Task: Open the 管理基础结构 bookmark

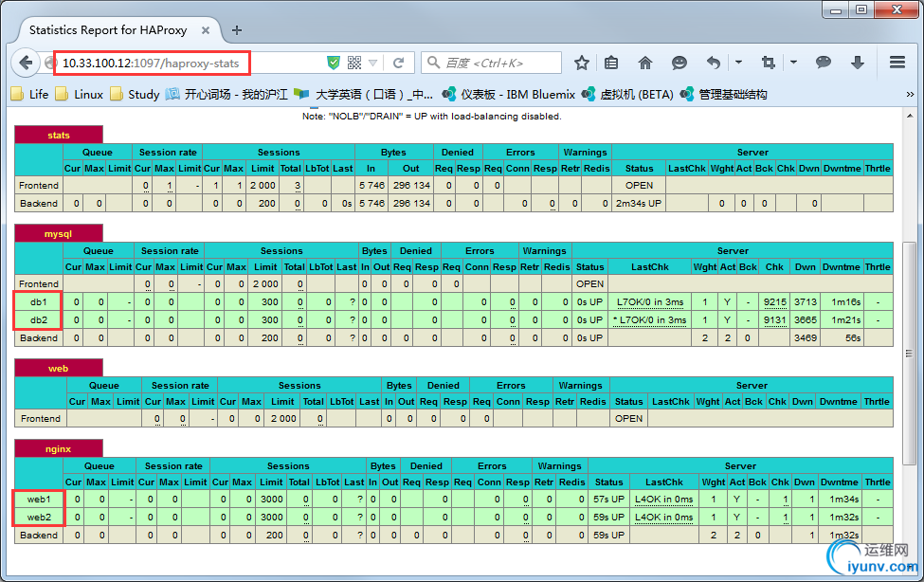Action: 724,95
